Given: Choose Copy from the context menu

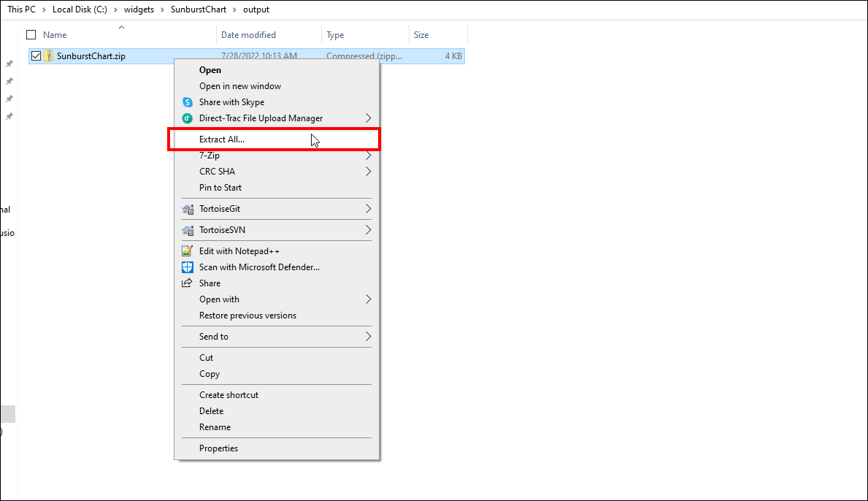Looking at the screenshot, I should click(277, 374).
